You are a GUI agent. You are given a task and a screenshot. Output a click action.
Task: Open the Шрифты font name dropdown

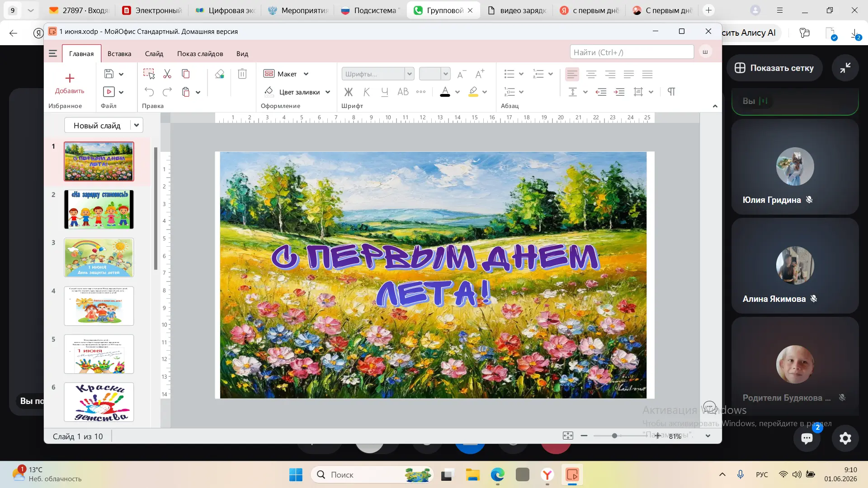[x=409, y=74]
